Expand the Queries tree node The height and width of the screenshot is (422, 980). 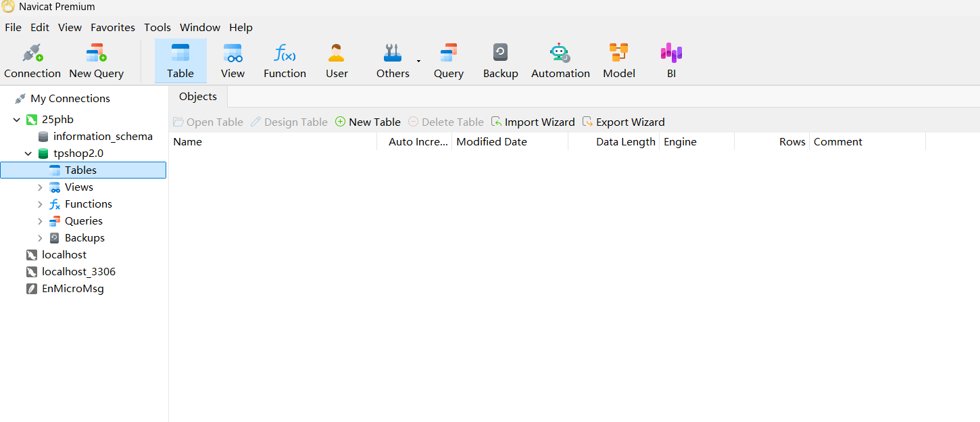pos(40,221)
